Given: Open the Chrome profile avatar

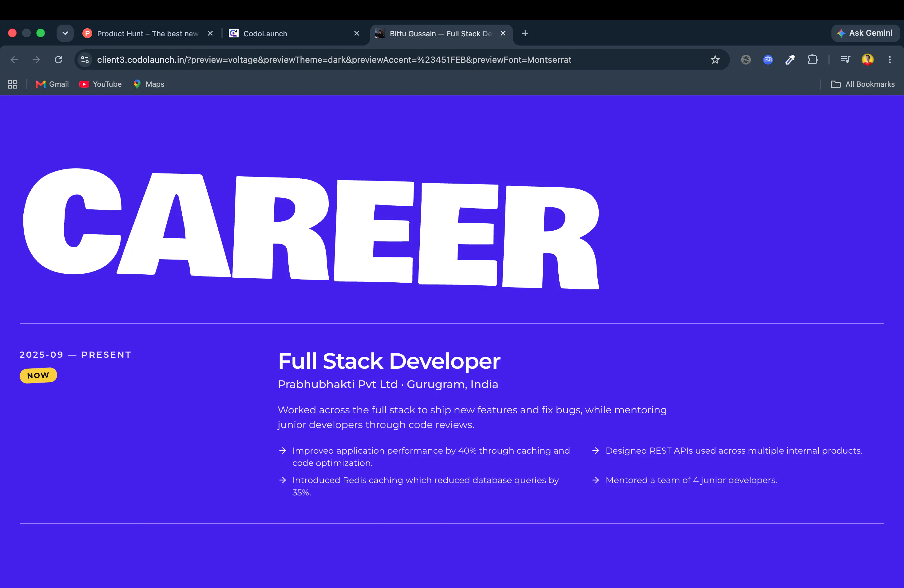Looking at the screenshot, I should point(867,60).
